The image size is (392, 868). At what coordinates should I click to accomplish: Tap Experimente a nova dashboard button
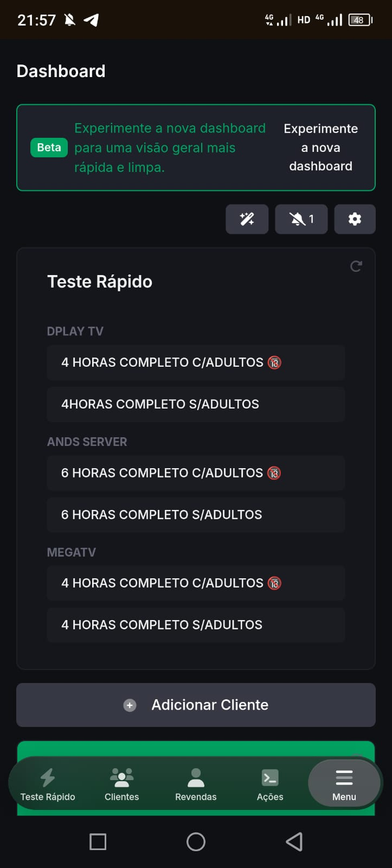320,148
